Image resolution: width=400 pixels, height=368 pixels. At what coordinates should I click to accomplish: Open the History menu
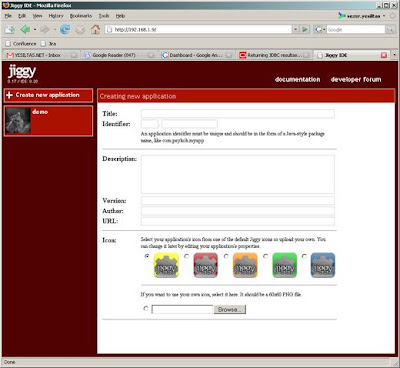point(56,16)
